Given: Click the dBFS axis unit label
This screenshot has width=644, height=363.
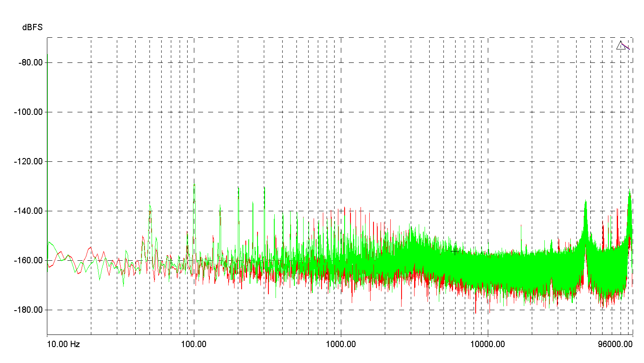Looking at the screenshot, I should [32, 27].
